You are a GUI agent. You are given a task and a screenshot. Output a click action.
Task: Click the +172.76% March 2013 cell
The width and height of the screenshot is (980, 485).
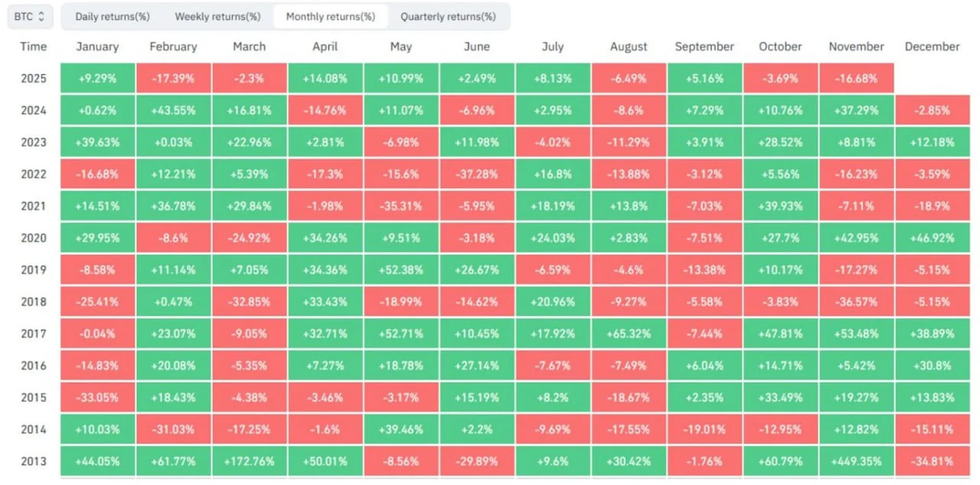pyautogui.click(x=250, y=461)
